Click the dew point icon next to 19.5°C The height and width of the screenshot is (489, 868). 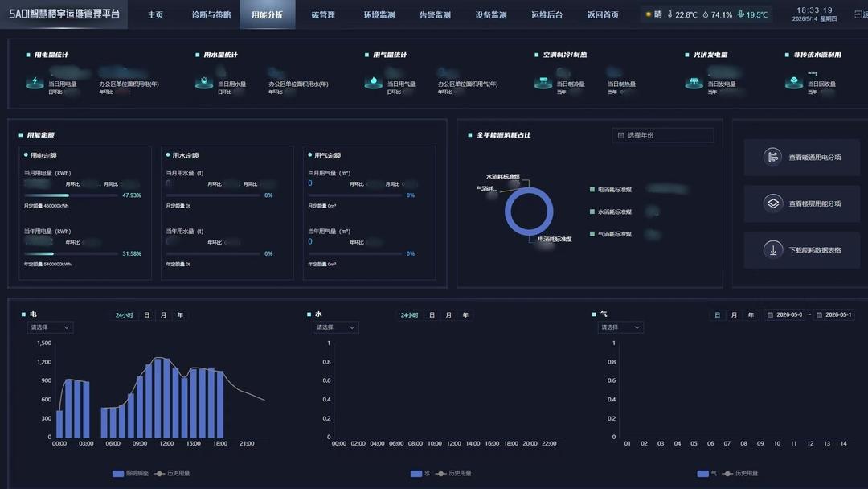[x=741, y=14]
